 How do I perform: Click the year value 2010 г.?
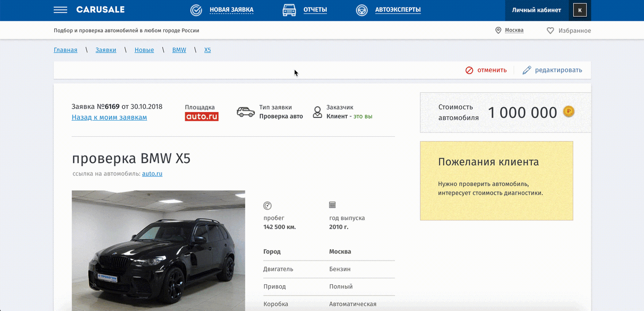tap(339, 227)
